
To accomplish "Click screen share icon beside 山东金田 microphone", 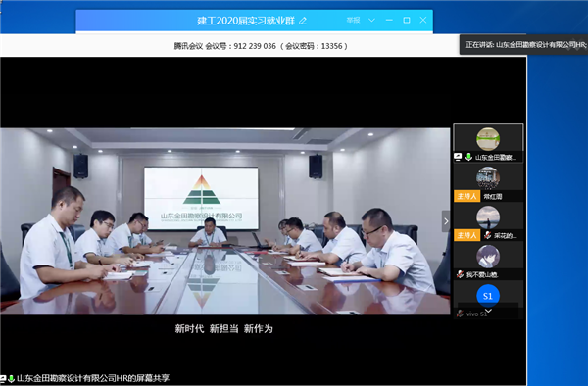I will click(x=458, y=157).
